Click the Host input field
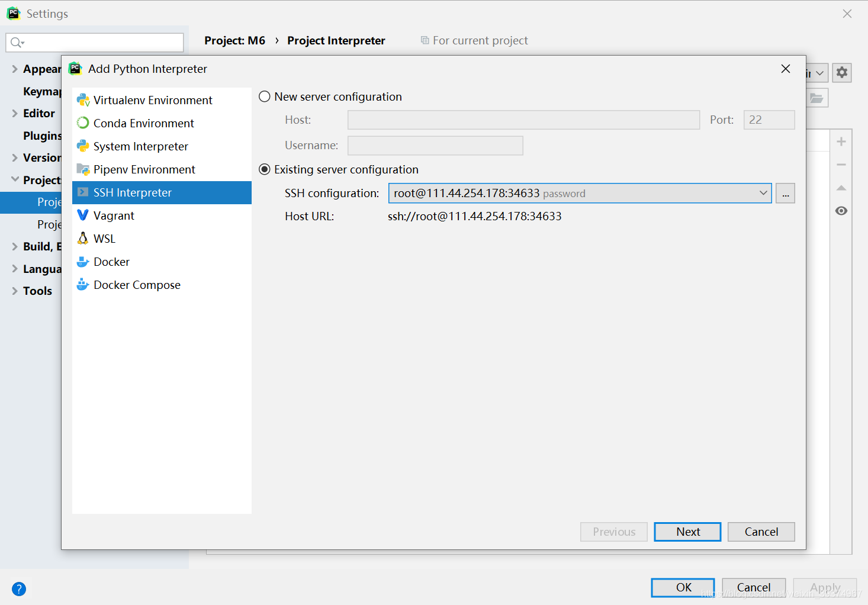 click(523, 120)
